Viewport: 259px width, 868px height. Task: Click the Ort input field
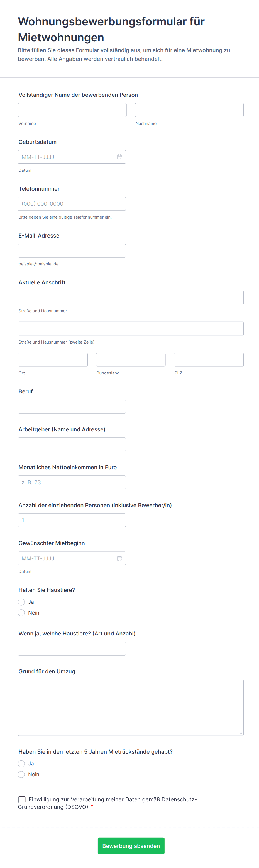[53, 359]
